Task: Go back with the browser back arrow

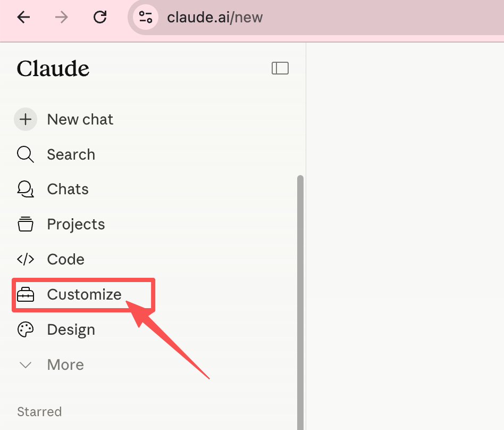Action: point(23,17)
